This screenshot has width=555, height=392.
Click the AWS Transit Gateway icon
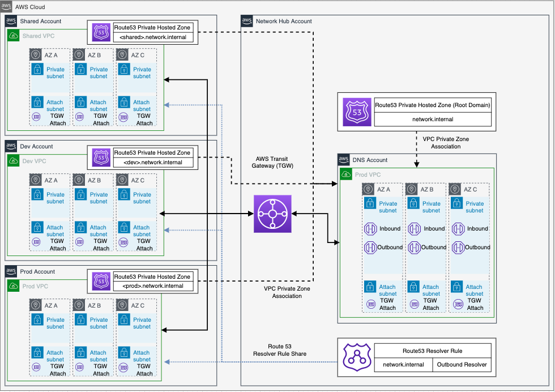coord(272,214)
